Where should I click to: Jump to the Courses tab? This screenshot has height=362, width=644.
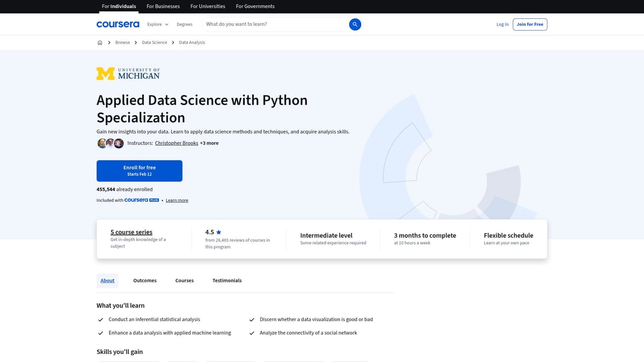coord(185,280)
